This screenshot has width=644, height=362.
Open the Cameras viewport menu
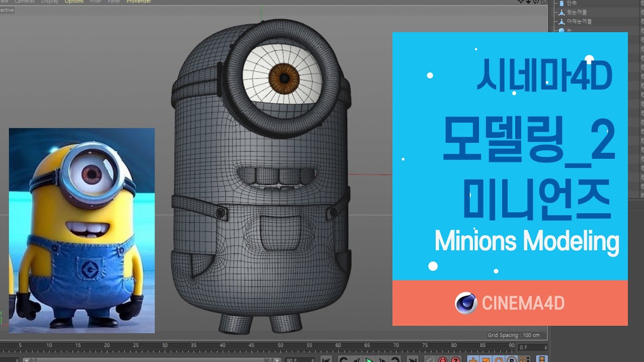24,2
